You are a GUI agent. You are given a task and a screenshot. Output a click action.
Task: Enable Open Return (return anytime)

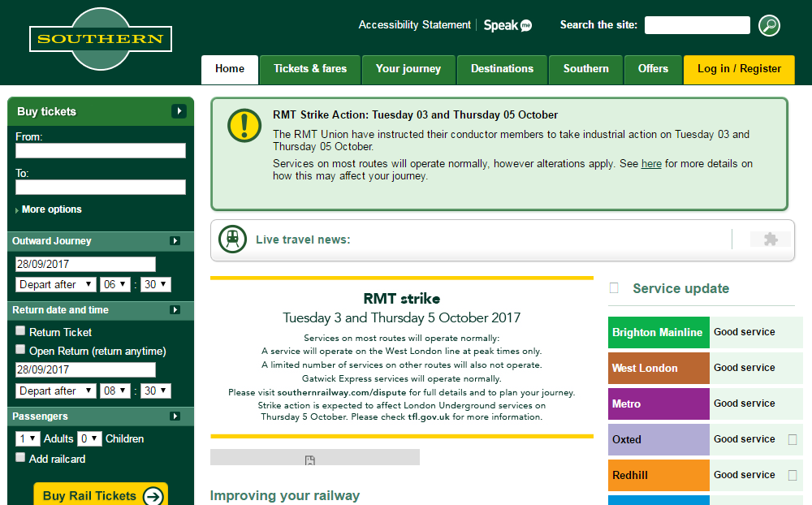20,349
